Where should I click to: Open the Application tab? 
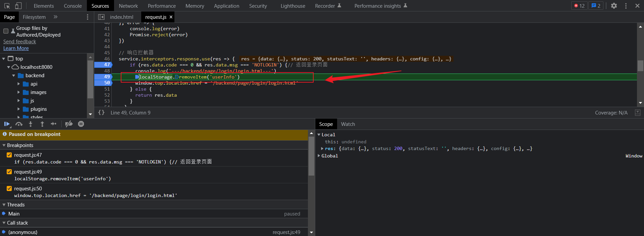coord(227,6)
